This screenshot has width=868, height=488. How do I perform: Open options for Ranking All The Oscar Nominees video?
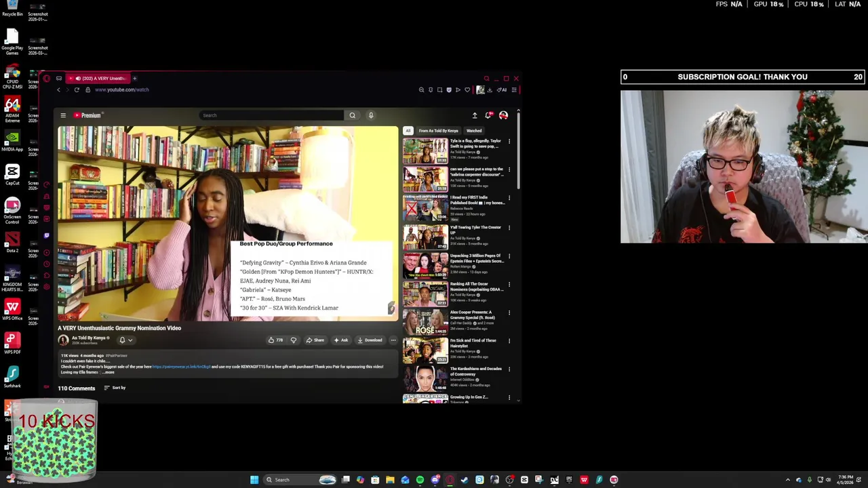tap(509, 284)
